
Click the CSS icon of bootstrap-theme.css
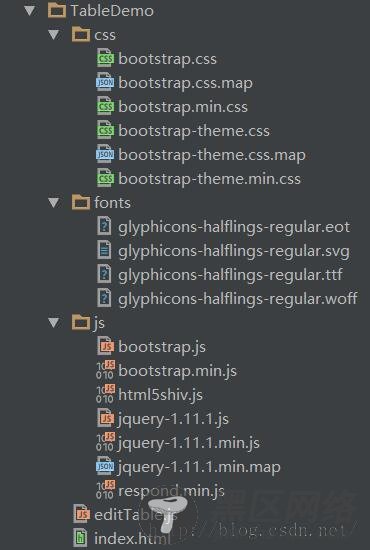click(105, 130)
